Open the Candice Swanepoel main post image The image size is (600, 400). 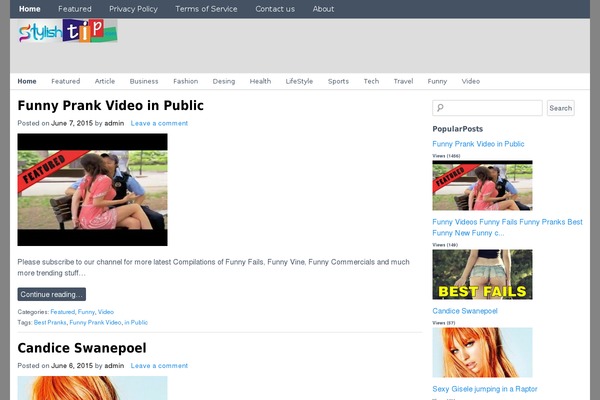pyautogui.click(x=93, y=388)
